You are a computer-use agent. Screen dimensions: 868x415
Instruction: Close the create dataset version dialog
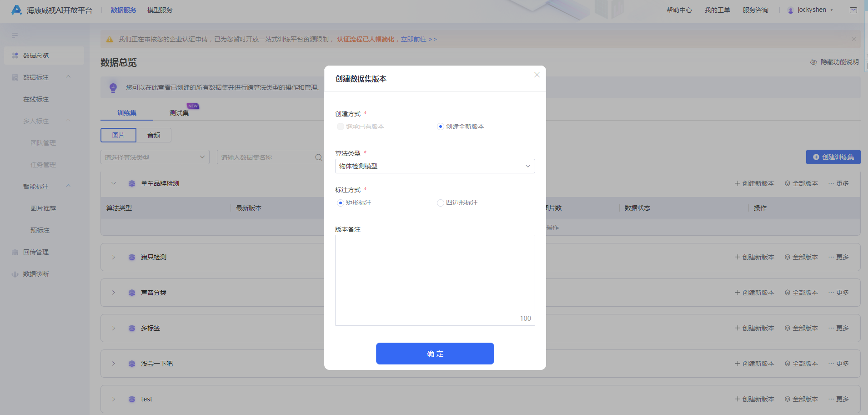click(537, 75)
